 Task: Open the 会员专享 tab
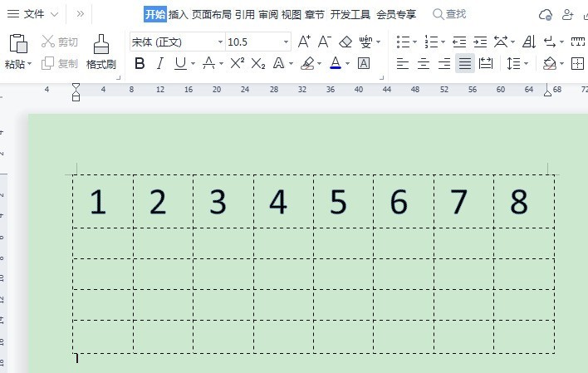click(x=396, y=14)
